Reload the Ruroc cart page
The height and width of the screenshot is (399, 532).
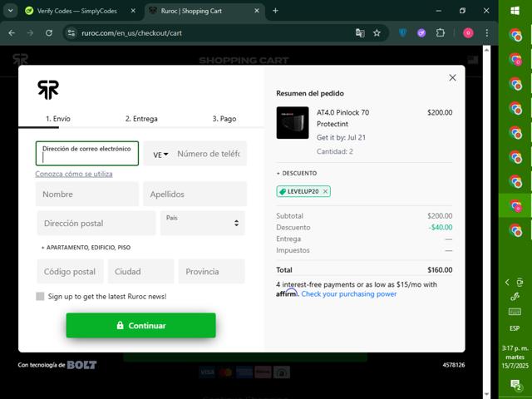click(x=49, y=33)
